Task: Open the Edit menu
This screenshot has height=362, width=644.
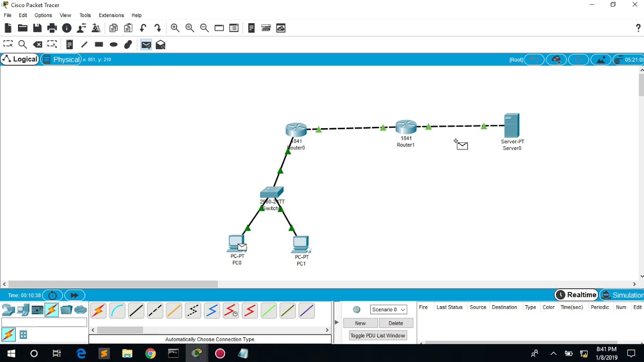Action: pyautogui.click(x=23, y=15)
